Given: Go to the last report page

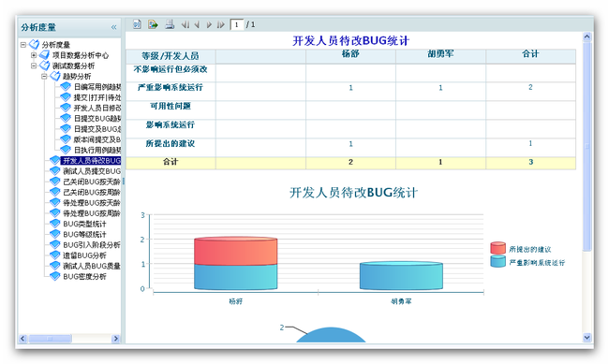Looking at the screenshot, I should [220, 25].
